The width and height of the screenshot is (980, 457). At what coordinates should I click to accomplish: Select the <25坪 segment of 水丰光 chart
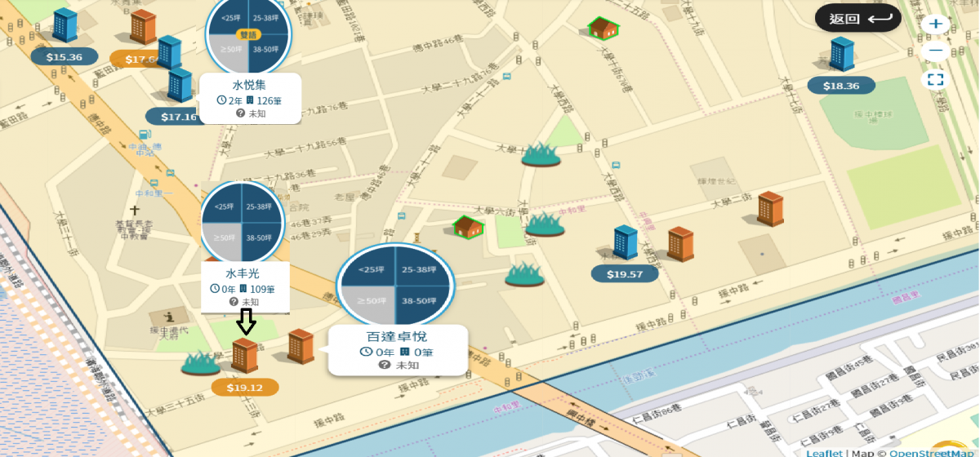[x=225, y=206]
